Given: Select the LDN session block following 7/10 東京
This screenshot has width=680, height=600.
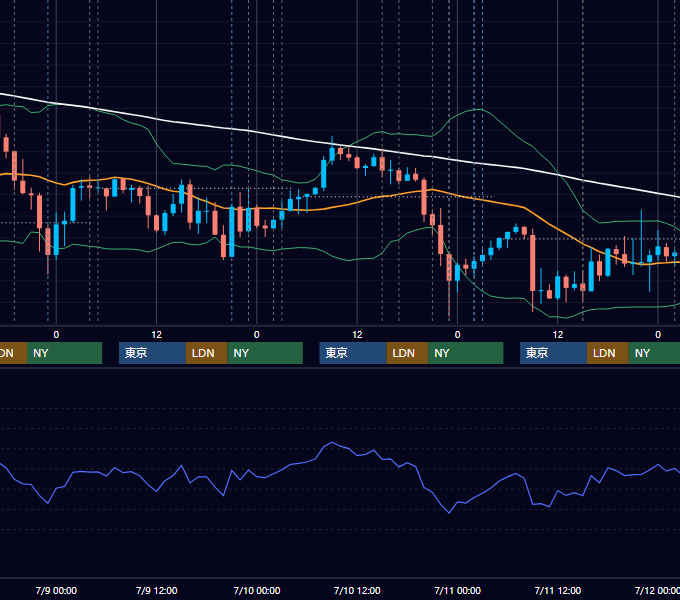Looking at the screenshot, I should [407, 353].
